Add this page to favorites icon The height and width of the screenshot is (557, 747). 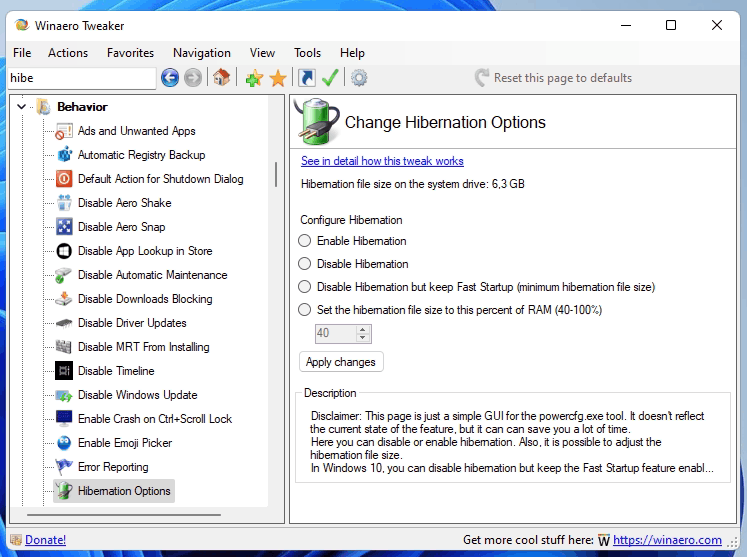click(254, 78)
